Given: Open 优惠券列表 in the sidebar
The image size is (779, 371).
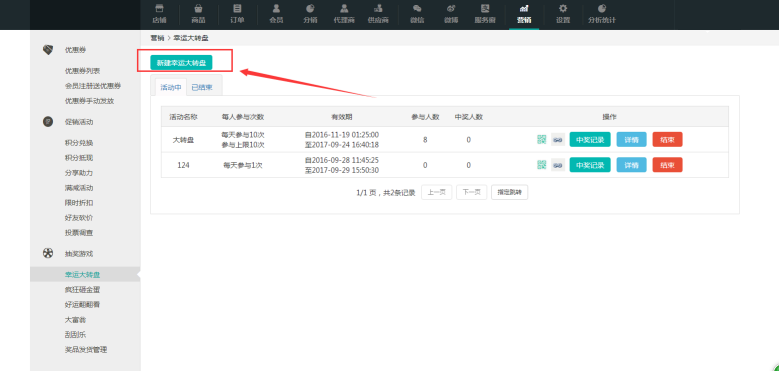Looking at the screenshot, I should click(82, 71).
